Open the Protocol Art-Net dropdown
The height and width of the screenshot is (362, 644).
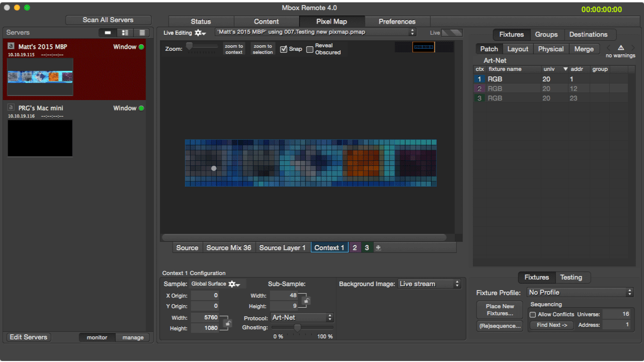click(x=302, y=318)
